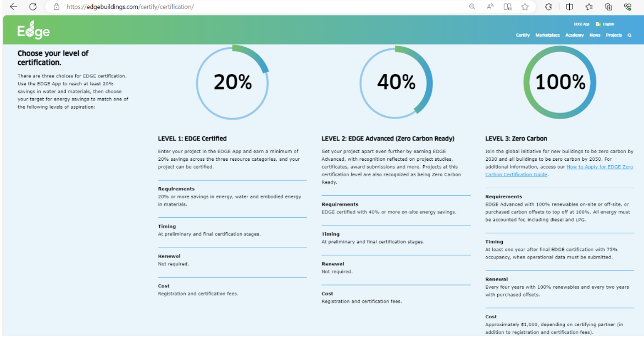
Task: Click the browser back arrow
Action: pos(14,7)
